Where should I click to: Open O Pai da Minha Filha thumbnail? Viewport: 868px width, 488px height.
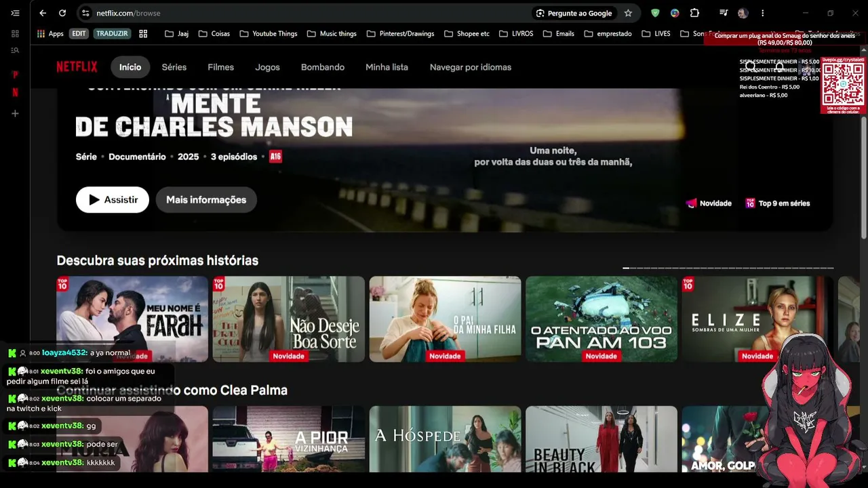446,319
